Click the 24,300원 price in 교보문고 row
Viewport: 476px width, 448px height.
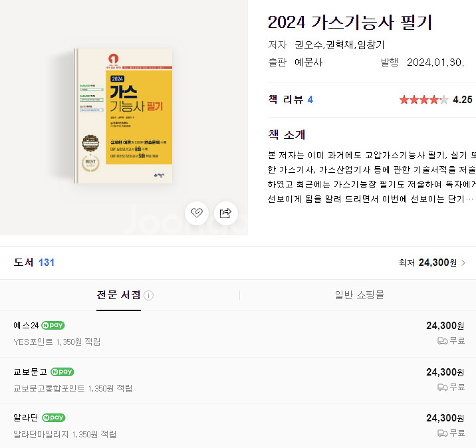(445, 372)
